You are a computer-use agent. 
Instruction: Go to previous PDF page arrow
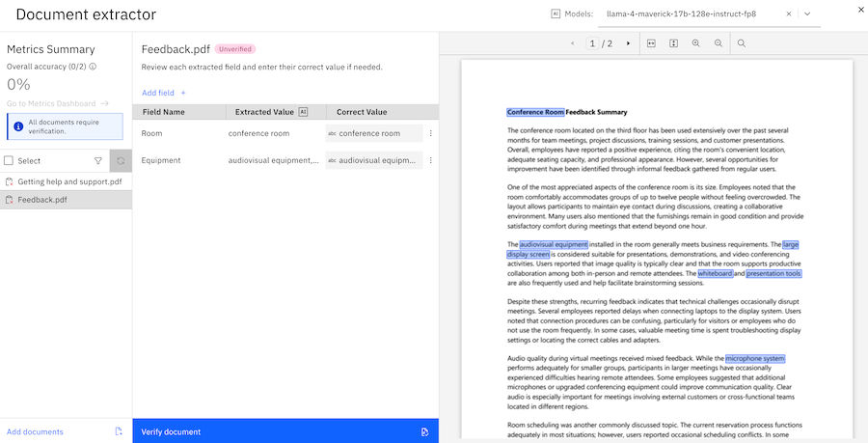click(572, 43)
